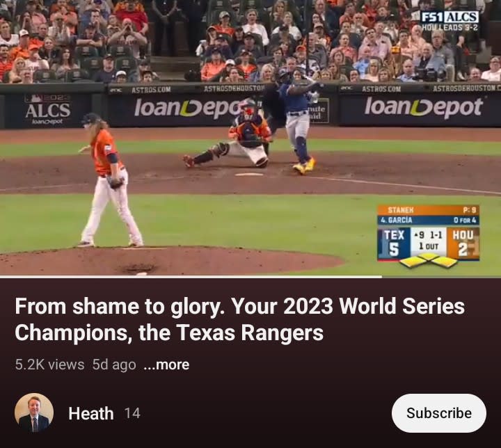Click the "5d ago" upload date
Image resolution: width=501 pixels, height=448 pixels.
click(x=114, y=365)
